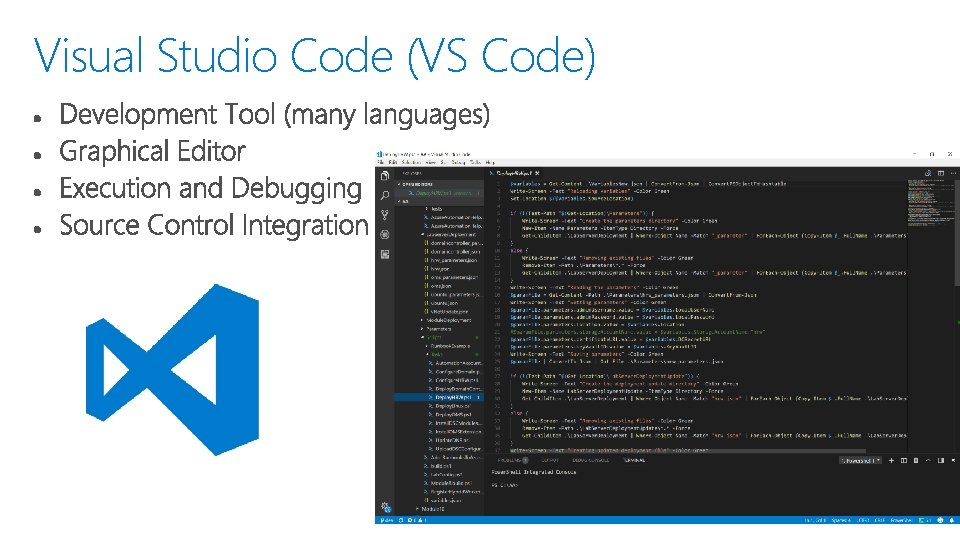
Task: Click the line and column indicator
Action: 815,520
